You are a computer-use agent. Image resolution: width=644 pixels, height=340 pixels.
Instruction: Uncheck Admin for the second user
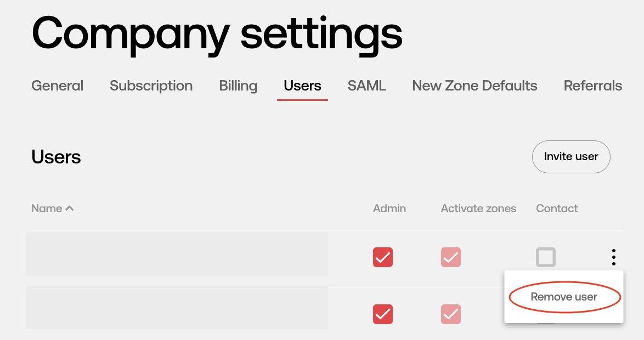[383, 314]
